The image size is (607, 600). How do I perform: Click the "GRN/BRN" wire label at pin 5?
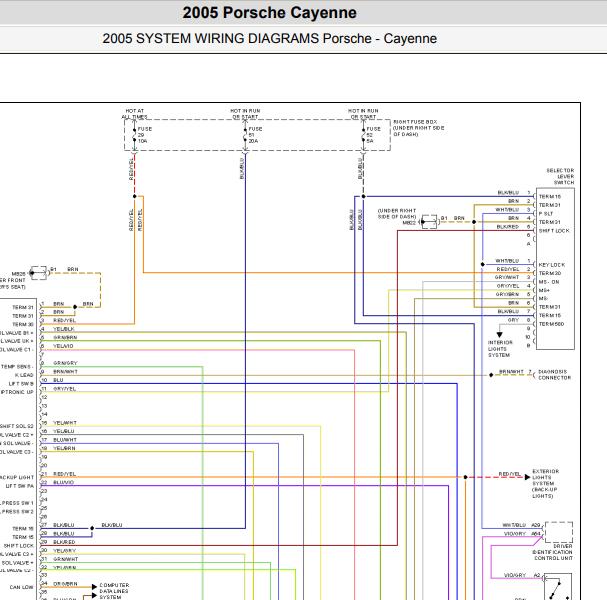[65, 338]
